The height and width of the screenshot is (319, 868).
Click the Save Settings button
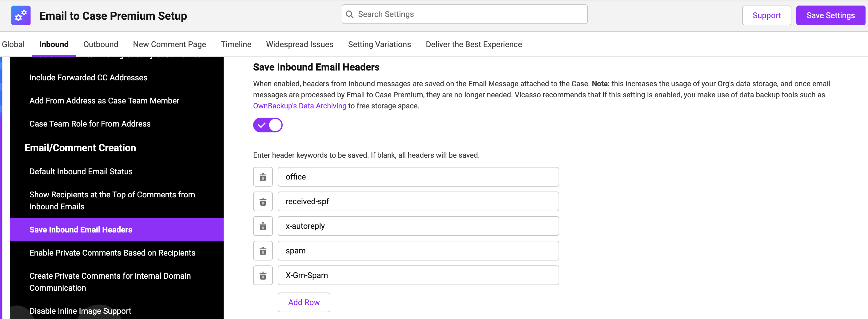[x=830, y=15]
